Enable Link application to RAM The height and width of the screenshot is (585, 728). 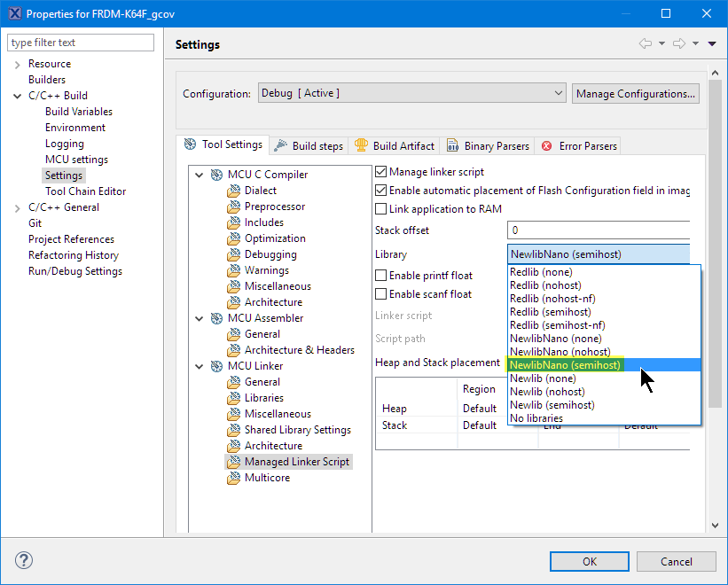[381, 209]
